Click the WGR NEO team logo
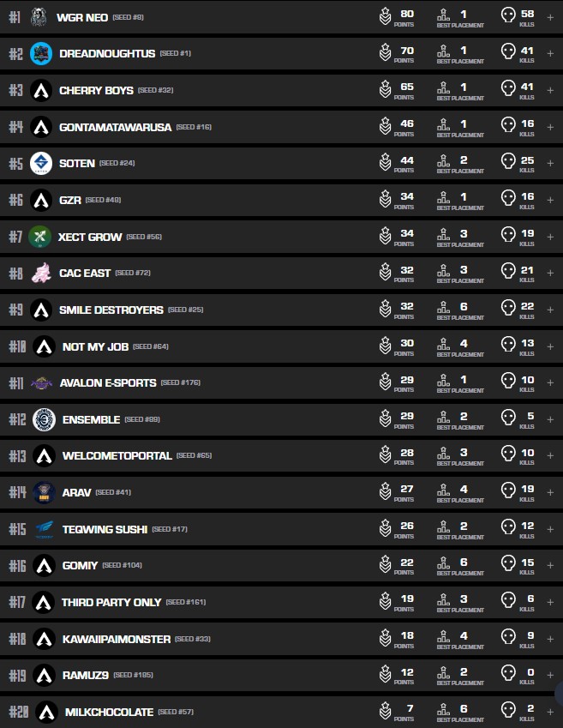This screenshot has width=563, height=728. pos(39,16)
